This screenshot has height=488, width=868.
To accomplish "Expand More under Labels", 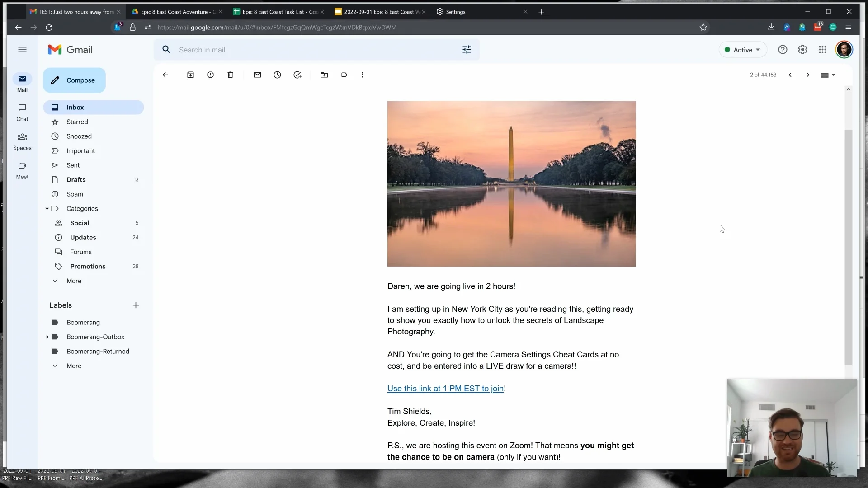I will pos(74,366).
